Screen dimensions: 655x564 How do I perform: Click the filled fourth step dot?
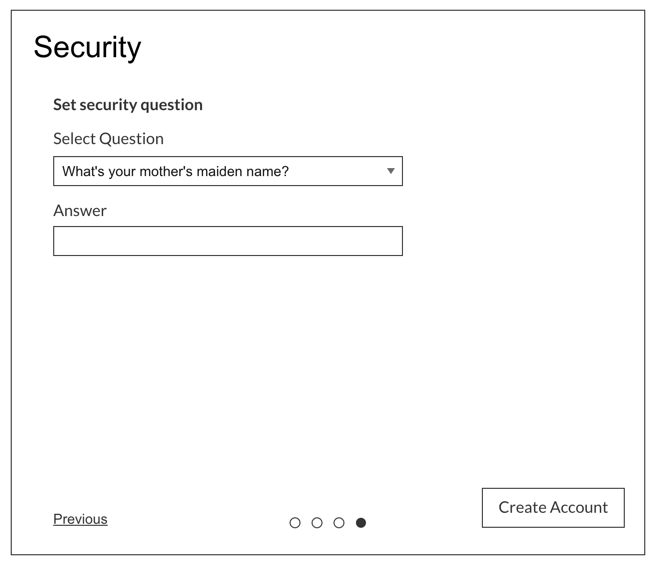361,523
